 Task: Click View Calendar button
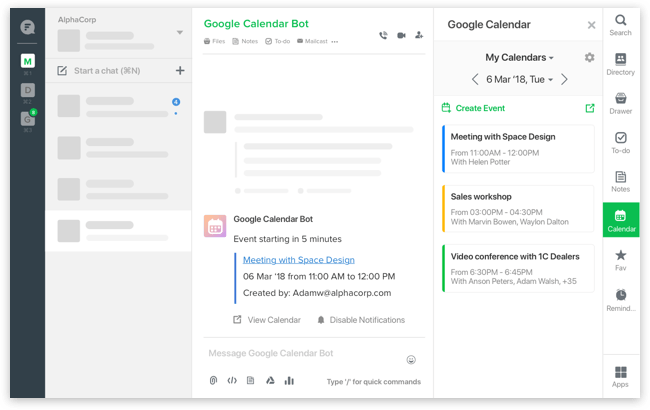[267, 320]
